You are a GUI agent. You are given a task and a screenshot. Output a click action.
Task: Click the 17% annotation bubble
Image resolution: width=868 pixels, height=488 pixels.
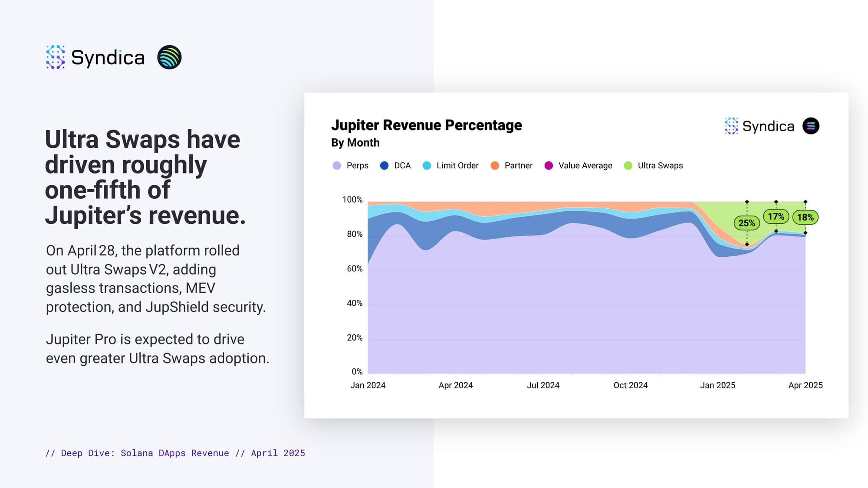pyautogui.click(x=776, y=216)
